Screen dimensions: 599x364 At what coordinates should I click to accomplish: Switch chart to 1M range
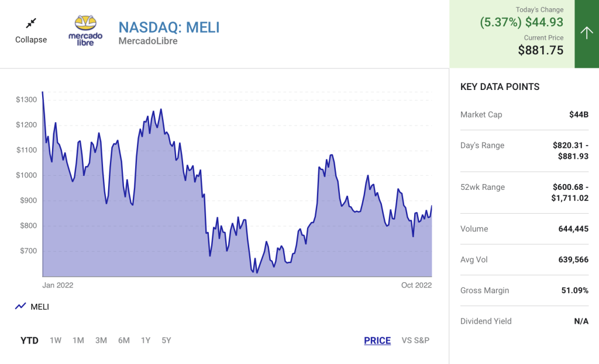pos(78,341)
